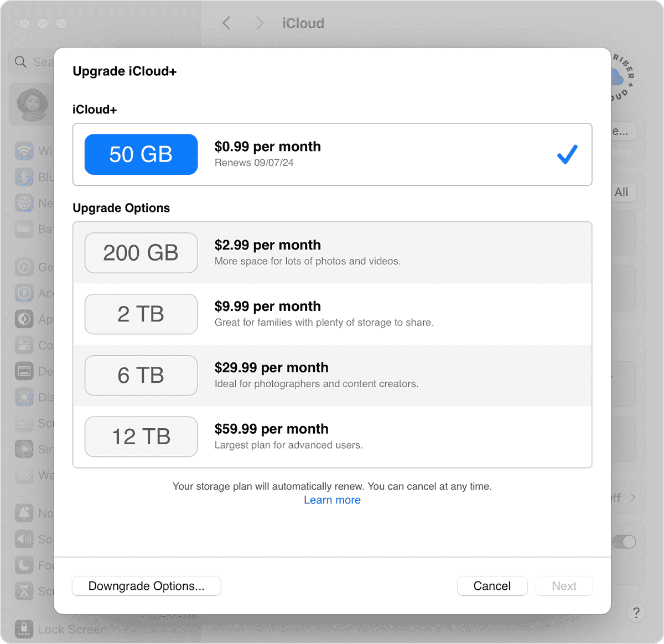Screen dimensions: 664x644
Task: Open help via question mark button
Action: coord(636,612)
